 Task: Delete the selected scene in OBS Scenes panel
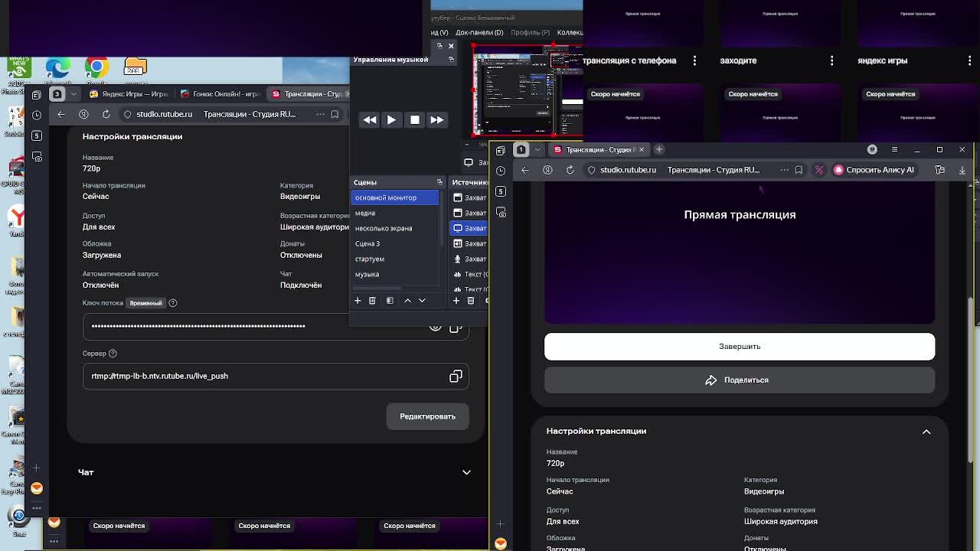coord(372,301)
